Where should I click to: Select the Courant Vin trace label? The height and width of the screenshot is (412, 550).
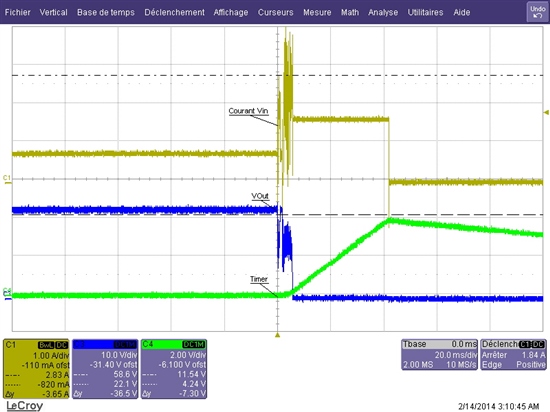pos(248,111)
